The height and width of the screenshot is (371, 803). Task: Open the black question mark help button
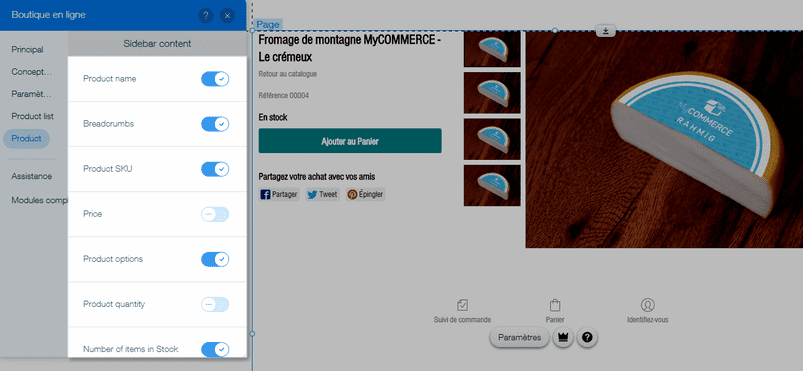pyautogui.click(x=587, y=337)
